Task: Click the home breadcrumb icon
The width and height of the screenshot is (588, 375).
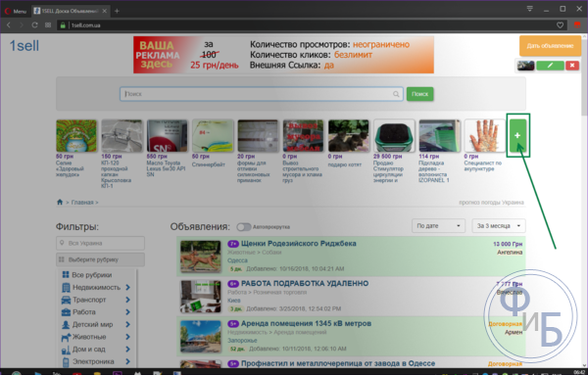Action: pos(60,202)
